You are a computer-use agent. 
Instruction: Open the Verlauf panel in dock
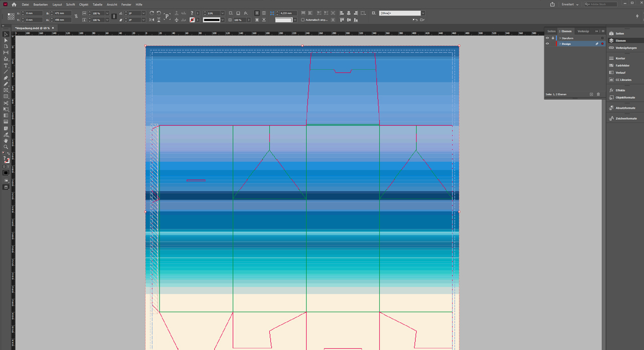pos(620,73)
